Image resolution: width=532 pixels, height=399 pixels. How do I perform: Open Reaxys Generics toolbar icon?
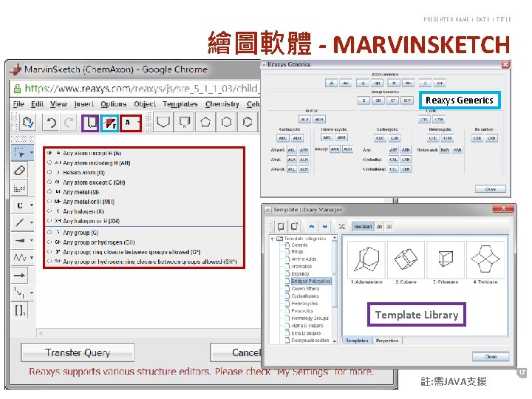pos(110,123)
